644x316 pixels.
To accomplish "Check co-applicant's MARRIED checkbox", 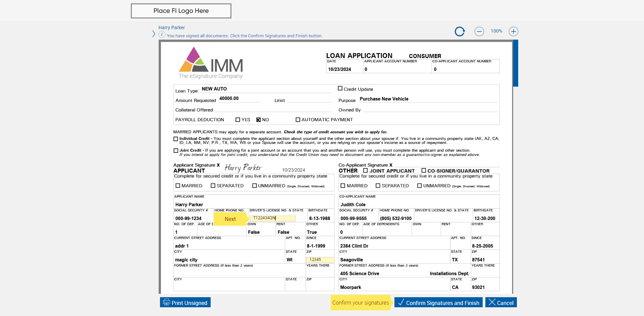I will (x=343, y=186).
